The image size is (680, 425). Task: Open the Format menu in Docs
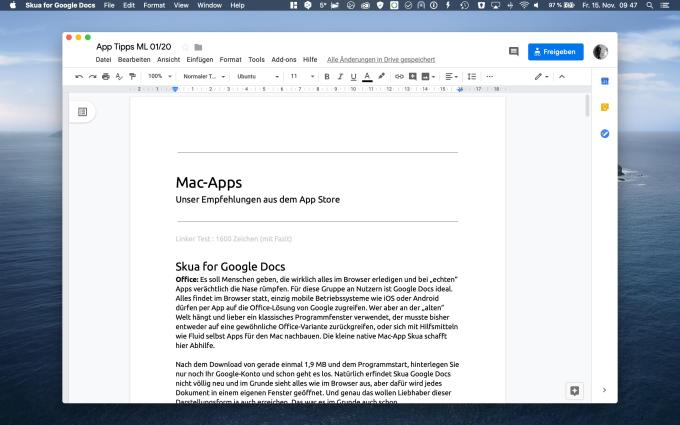pyautogui.click(x=230, y=60)
